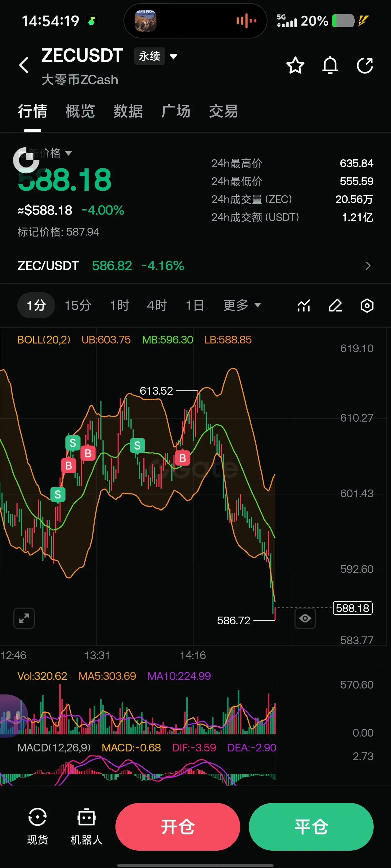Switch to 概览 tab
391x868 pixels.
(80, 111)
